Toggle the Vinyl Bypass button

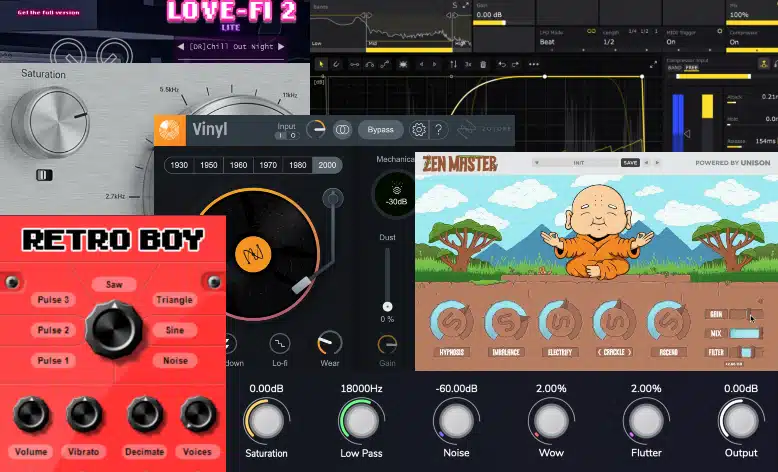[x=381, y=130]
